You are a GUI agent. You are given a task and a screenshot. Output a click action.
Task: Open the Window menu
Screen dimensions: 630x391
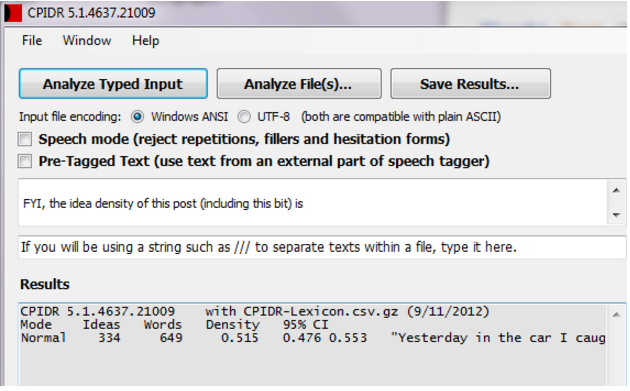point(87,41)
